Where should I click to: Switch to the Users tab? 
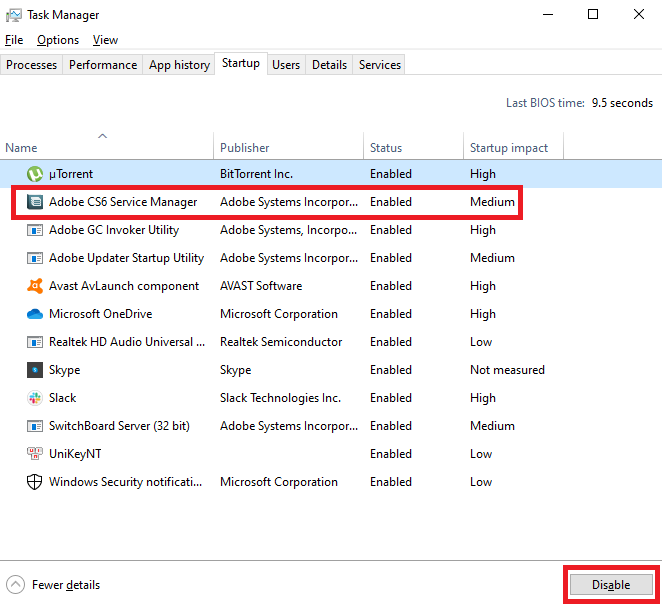pyautogui.click(x=286, y=65)
